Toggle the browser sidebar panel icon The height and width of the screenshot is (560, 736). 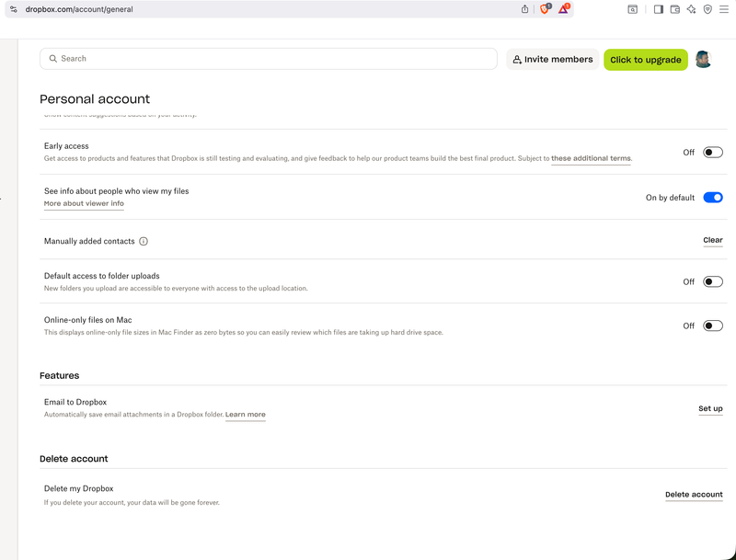(x=659, y=9)
